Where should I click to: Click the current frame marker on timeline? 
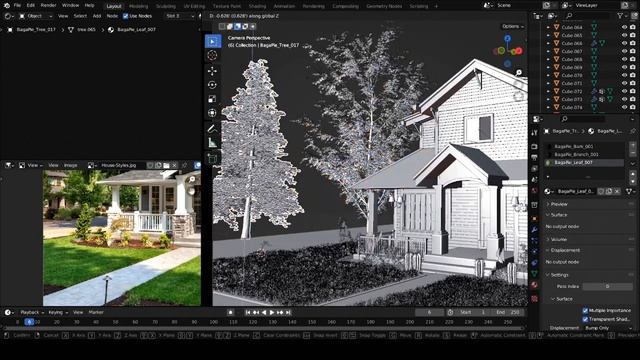pos(29,322)
